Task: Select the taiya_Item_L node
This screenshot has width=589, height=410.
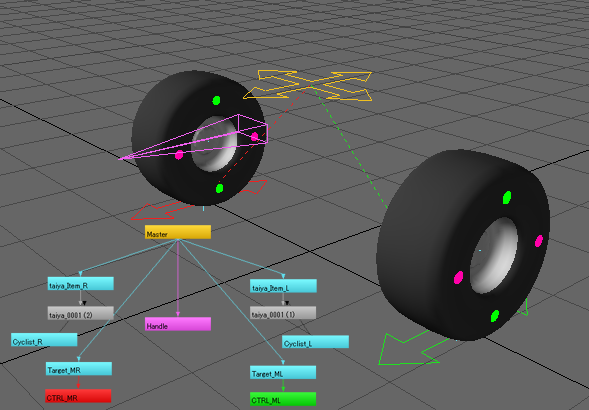Action: coord(283,286)
